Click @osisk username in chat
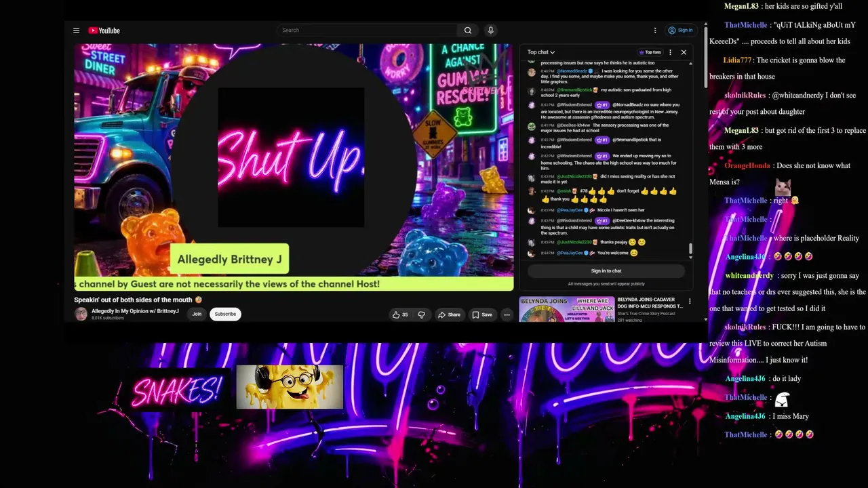The image size is (868, 488). pos(564,191)
